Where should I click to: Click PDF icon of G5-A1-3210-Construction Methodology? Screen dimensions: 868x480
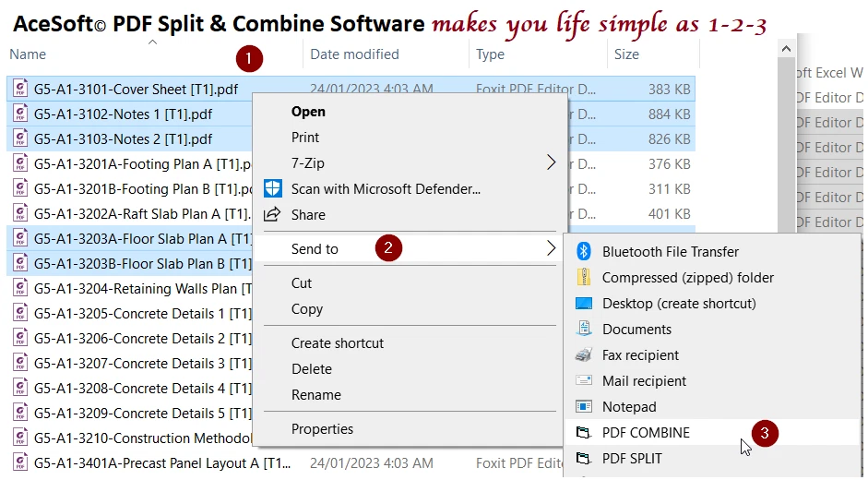tap(20, 438)
